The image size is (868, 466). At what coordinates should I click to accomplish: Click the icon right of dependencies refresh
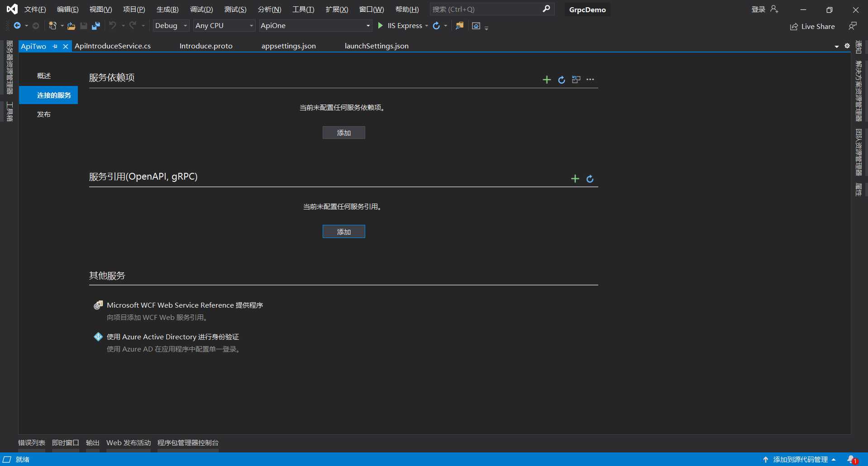(576, 80)
